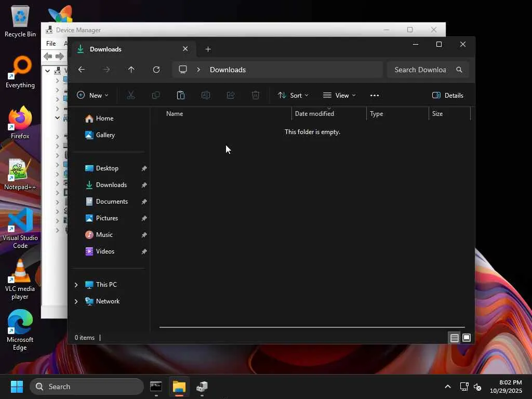Click the terminal icon on taskbar
Image resolution: width=532 pixels, height=399 pixels.
[x=156, y=387]
